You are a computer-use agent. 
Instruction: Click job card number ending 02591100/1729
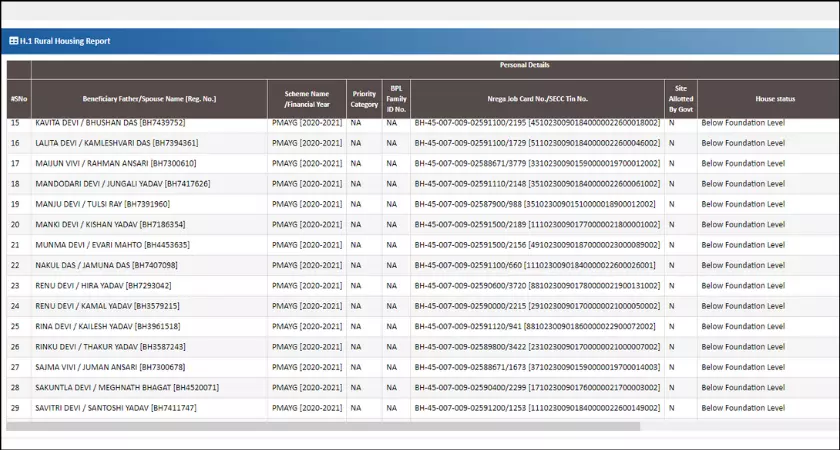tap(537, 143)
